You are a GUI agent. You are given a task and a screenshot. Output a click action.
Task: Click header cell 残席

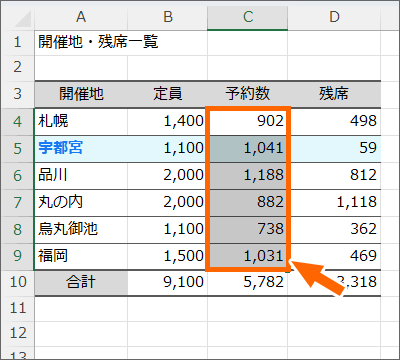334,94
